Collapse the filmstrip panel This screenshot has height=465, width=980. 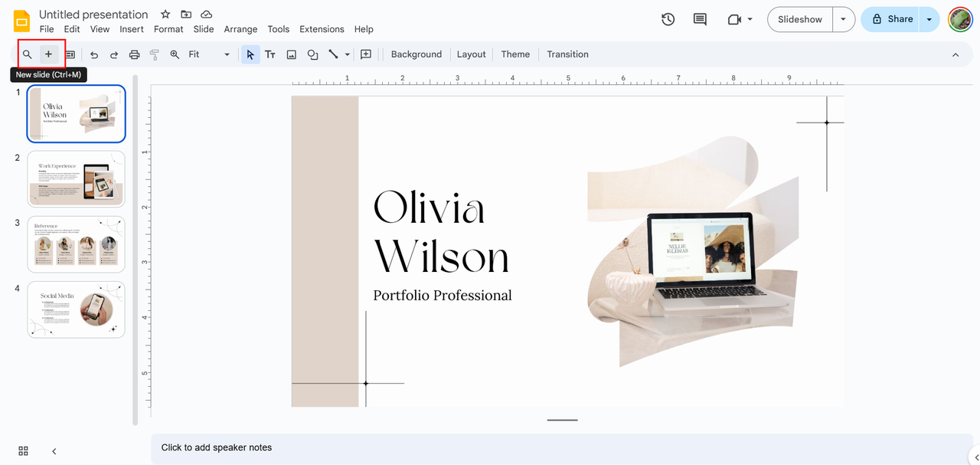click(x=54, y=451)
